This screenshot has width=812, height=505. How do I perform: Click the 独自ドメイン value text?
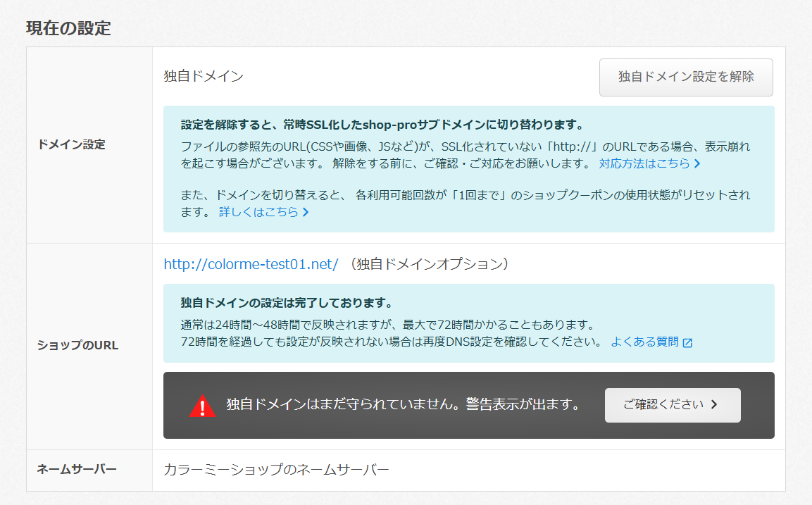(x=204, y=76)
